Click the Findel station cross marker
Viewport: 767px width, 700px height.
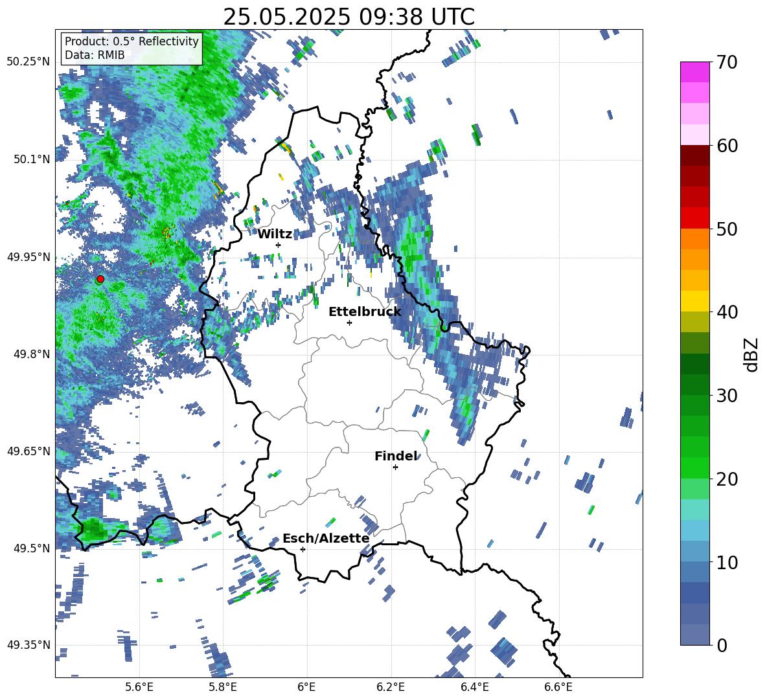click(395, 468)
